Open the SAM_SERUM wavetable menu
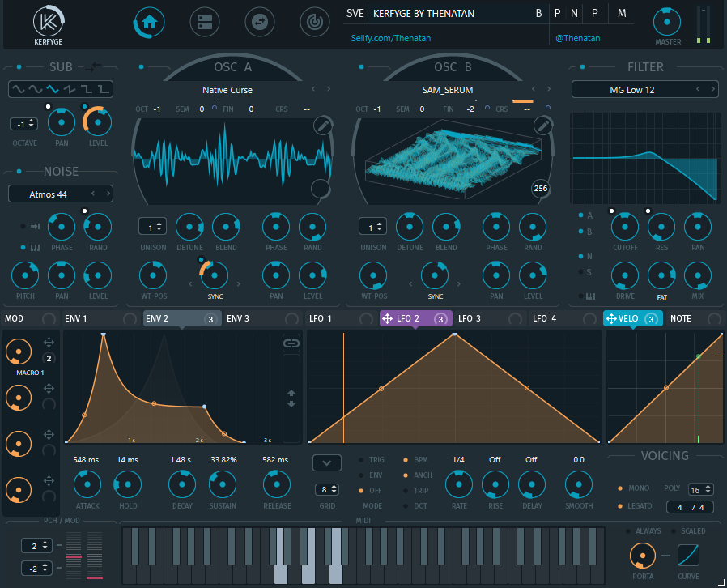 coord(448,90)
